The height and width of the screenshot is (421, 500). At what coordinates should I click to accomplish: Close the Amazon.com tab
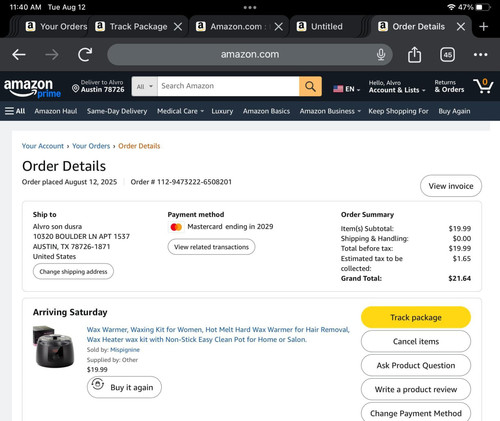278,26
